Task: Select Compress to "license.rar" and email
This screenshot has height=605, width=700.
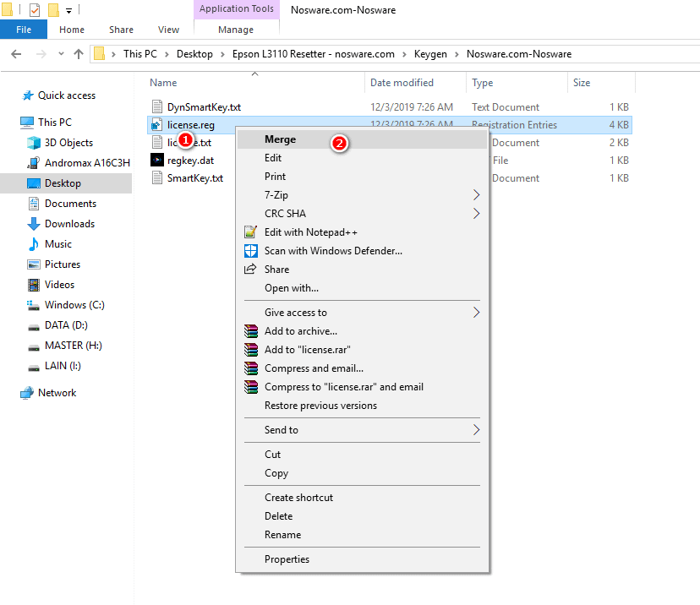Action: [x=362, y=387]
